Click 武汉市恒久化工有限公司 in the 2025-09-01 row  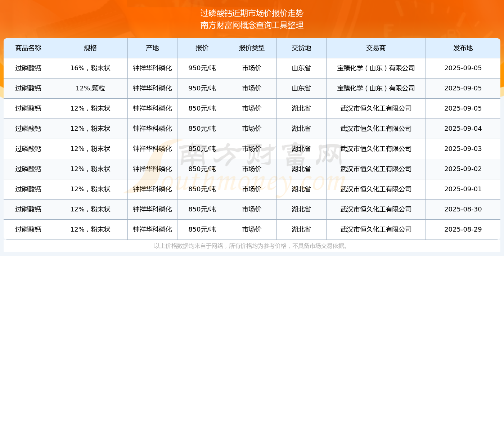(x=376, y=189)
